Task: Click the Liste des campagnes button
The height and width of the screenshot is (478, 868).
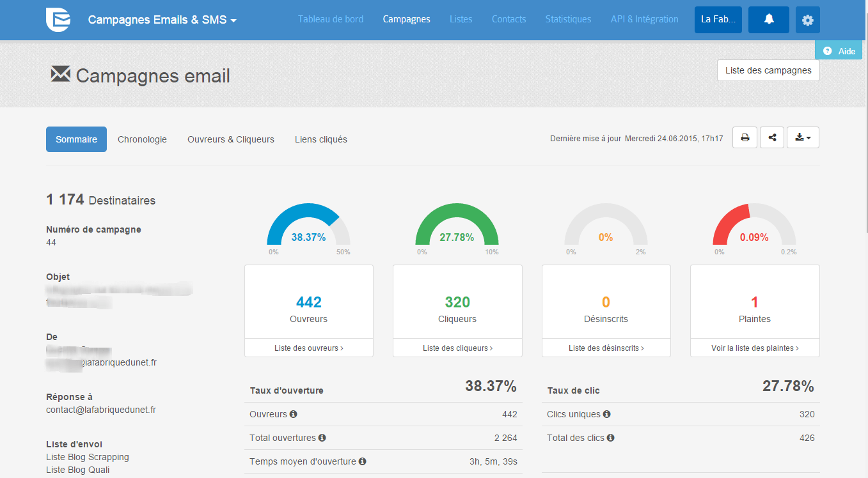Action: tap(768, 70)
